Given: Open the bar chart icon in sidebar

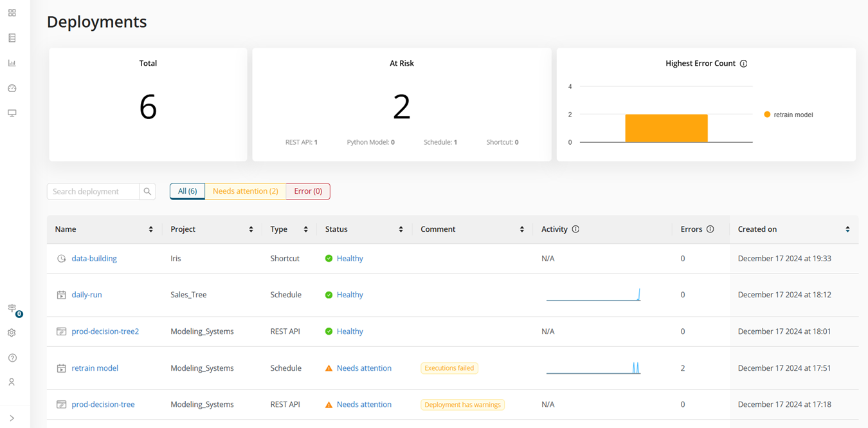Looking at the screenshot, I should [x=12, y=63].
